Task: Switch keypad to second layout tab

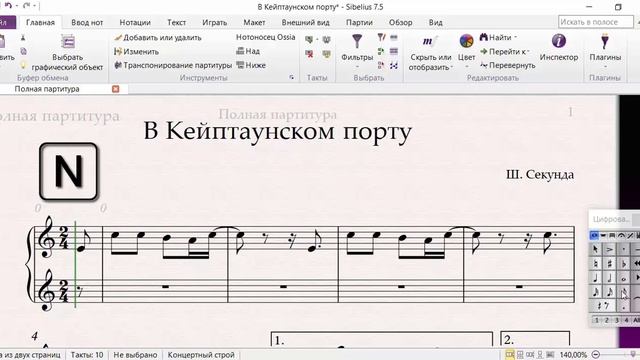Action: pos(603,235)
